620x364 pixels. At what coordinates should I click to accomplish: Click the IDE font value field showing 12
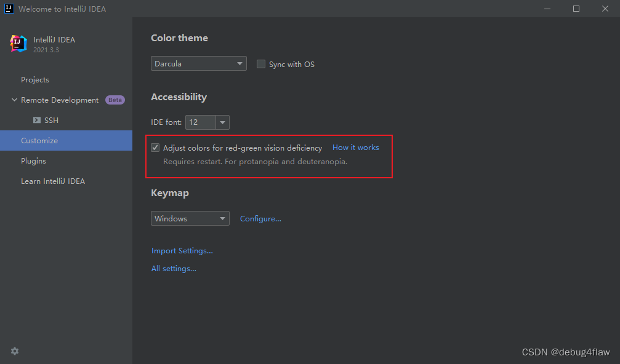(x=201, y=122)
